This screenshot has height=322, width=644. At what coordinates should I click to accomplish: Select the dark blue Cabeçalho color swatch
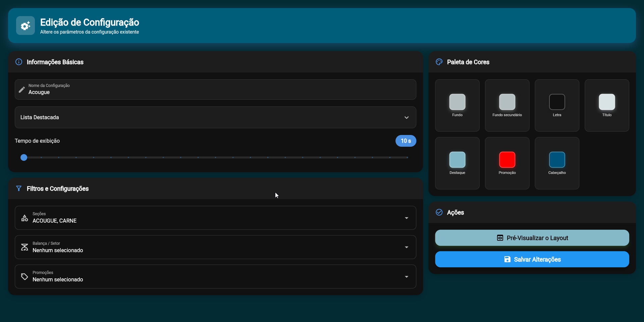point(557,159)
